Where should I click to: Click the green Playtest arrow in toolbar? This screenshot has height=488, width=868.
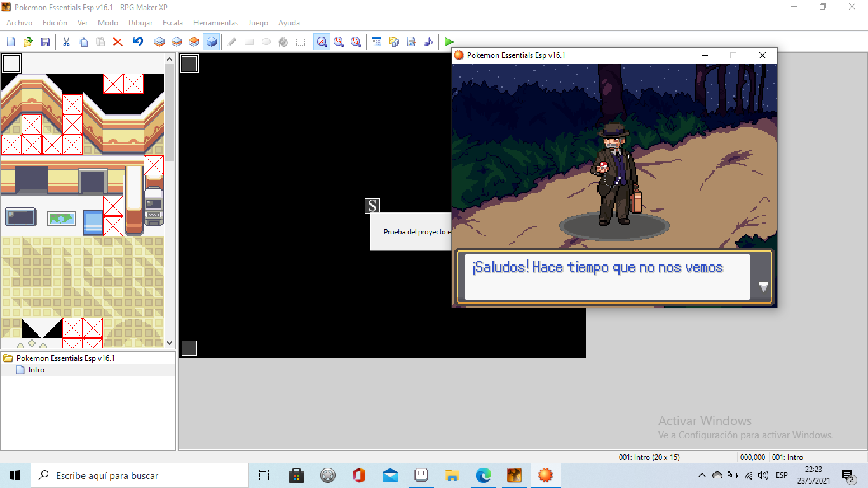(x=449, y=42)
